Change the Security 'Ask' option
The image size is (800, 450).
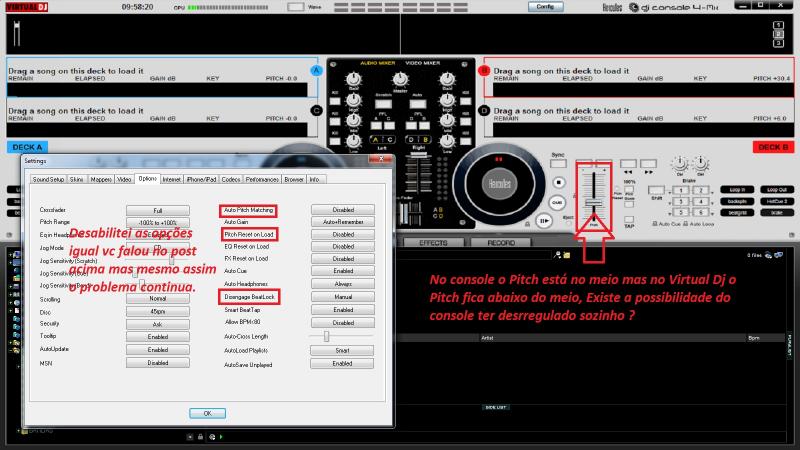pyautogui.click(x=158, y=324)
